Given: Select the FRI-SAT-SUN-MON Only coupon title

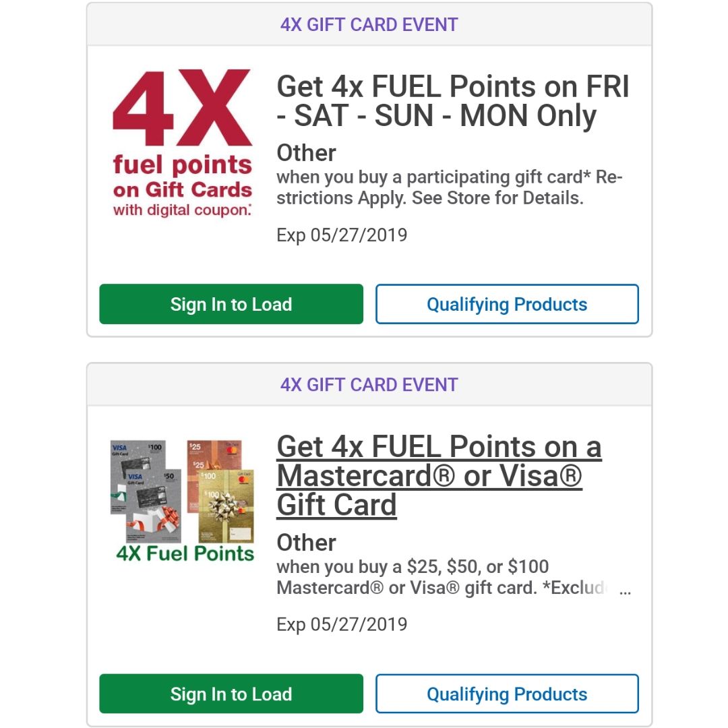Looking at the screenshot, I should [x=453, y=100].
